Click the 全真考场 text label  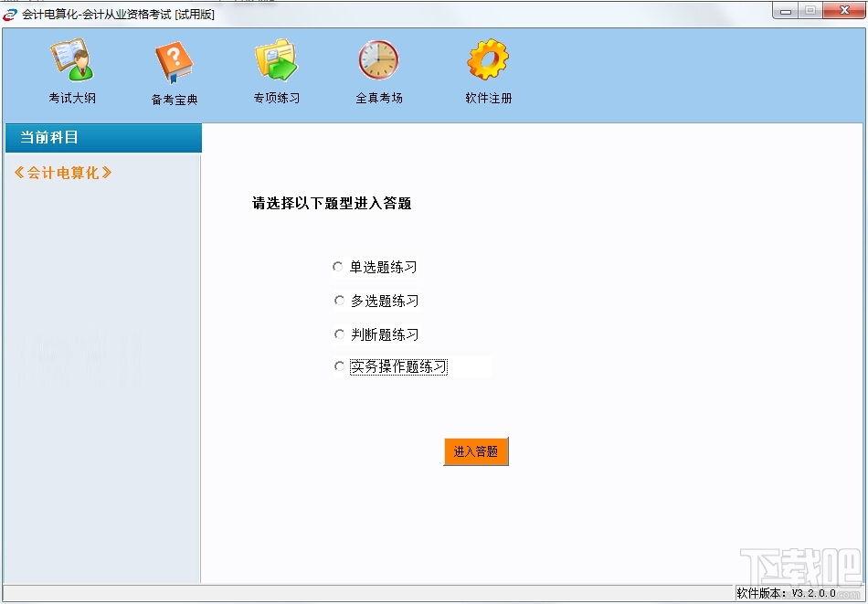pos(378,98)
